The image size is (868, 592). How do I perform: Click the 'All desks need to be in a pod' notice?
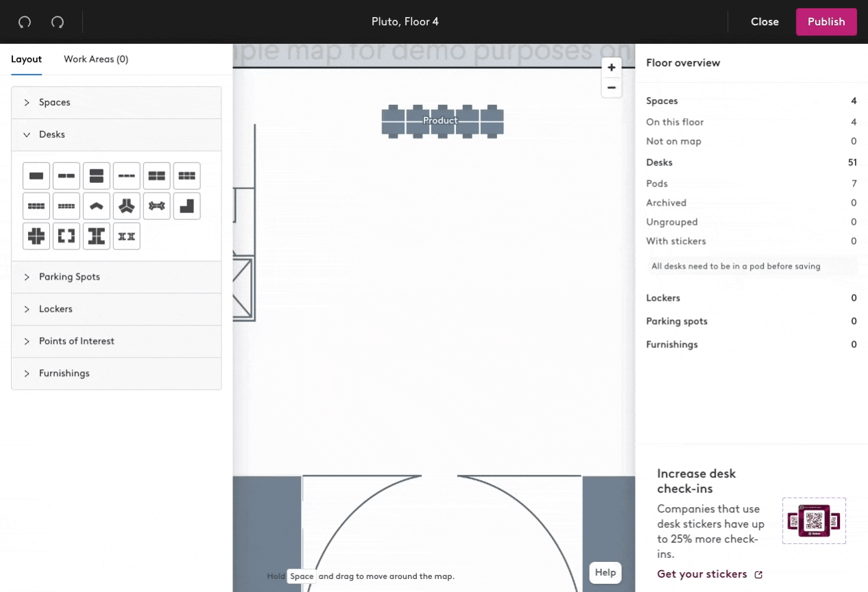pos(752,267)
